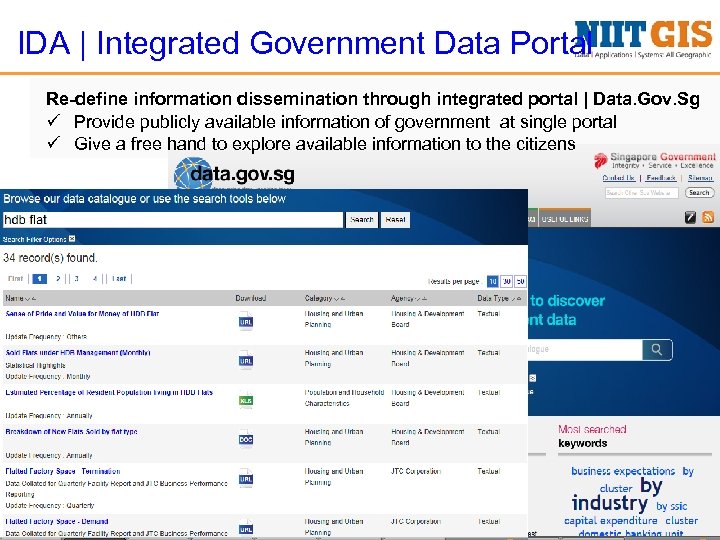Screen dimensions: 720x540
Task: Click the Contact Us link
Action: pos(619,178)
